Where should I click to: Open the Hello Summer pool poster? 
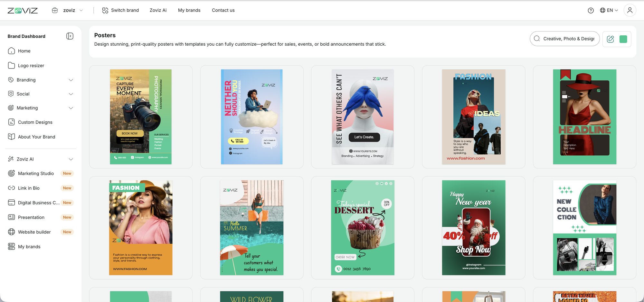coord(252,228)
